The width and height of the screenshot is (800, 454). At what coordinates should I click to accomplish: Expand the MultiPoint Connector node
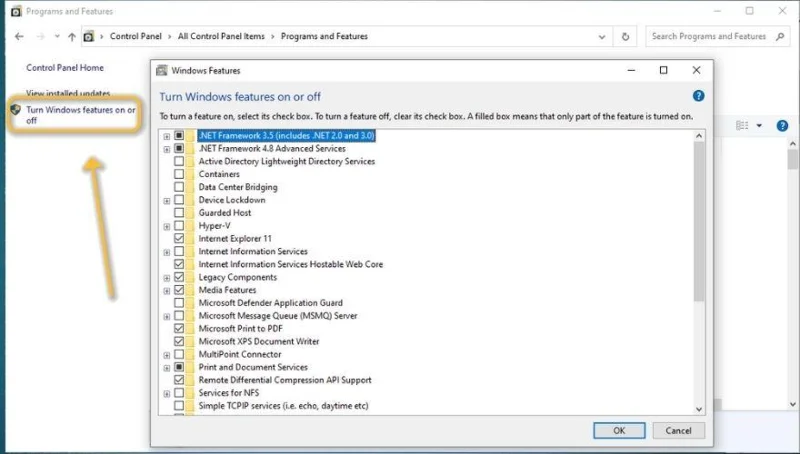pos(167,355)
